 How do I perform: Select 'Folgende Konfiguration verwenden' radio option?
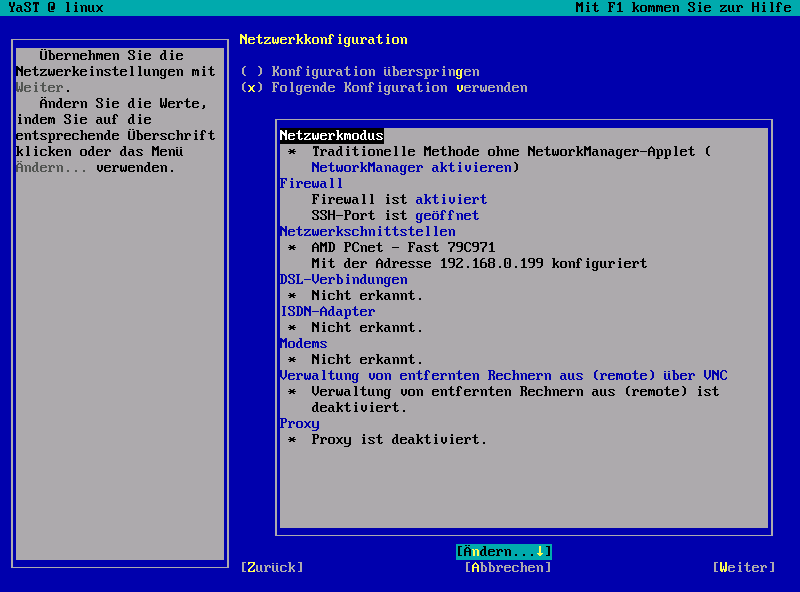coord(384,87)
